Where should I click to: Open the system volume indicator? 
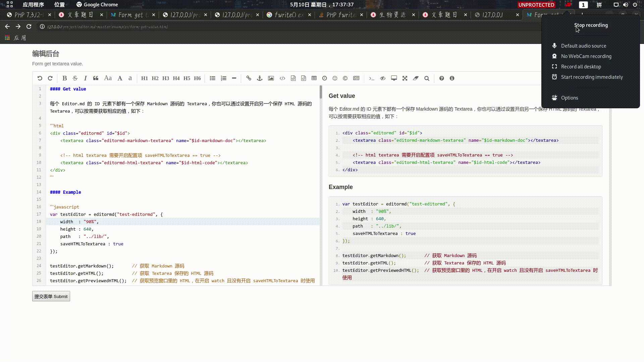click(x=626, y=5)
